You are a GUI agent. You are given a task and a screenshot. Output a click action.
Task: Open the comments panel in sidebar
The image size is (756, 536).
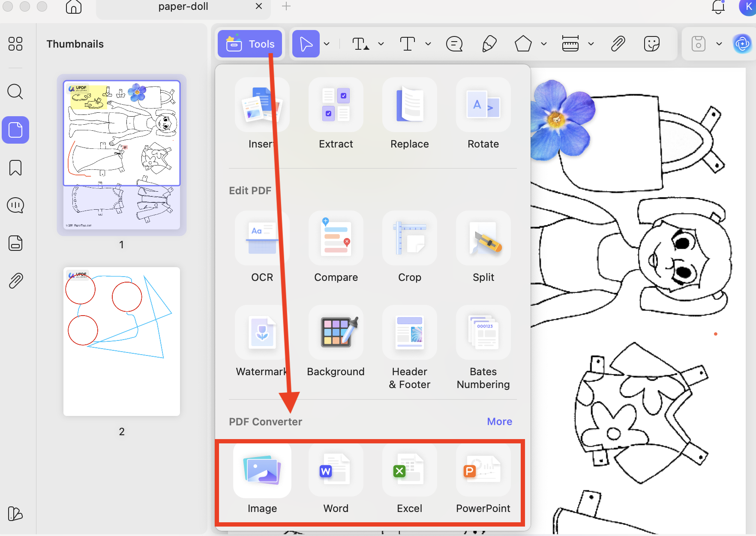[15, 205]
